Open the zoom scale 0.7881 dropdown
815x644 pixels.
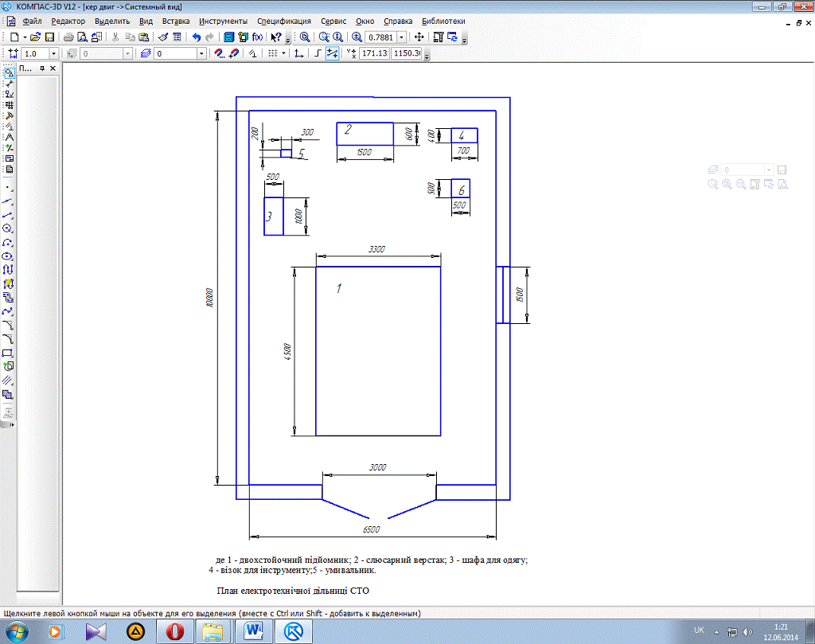[x=401, y=37]
